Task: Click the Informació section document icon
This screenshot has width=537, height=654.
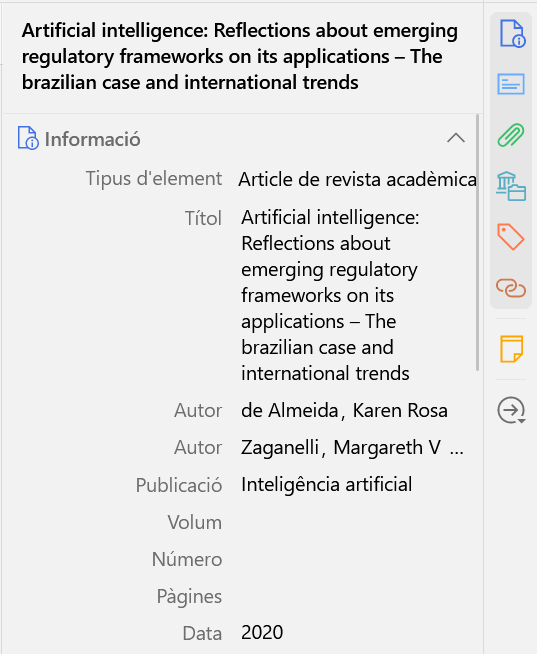Action: coord(28,138)
